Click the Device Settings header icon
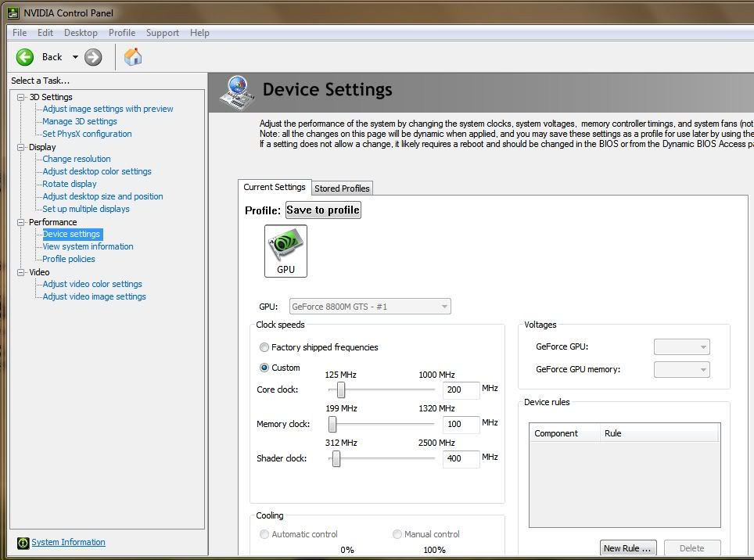The width and height of the screenshot is (754, 560). pyautogui.click(x=237, y=92)
